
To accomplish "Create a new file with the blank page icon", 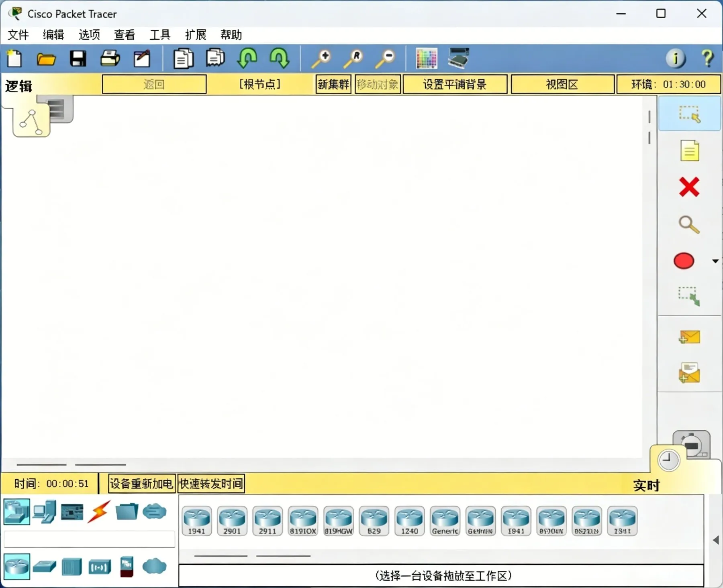I will coord(15,59).
